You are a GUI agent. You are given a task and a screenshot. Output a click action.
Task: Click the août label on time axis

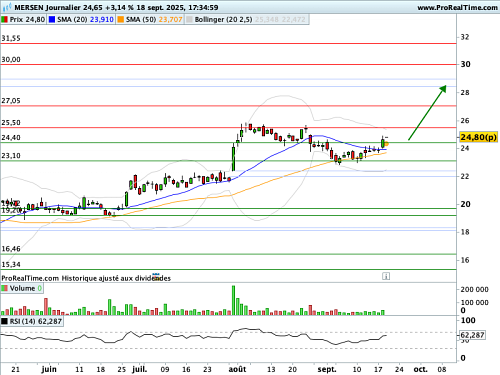(x=237, y=369)
